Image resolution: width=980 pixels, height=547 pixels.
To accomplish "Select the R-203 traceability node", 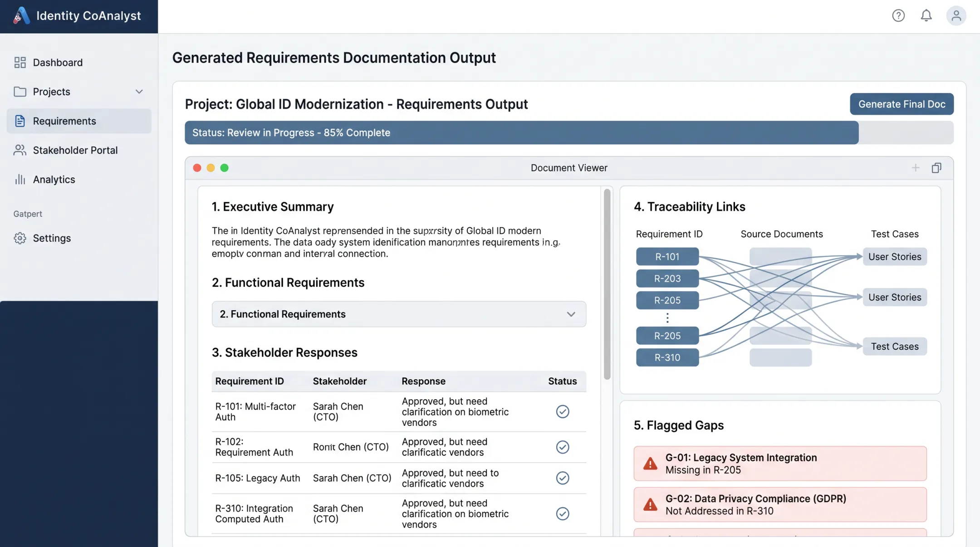I will pyautogui.click(x=667, y=278).
